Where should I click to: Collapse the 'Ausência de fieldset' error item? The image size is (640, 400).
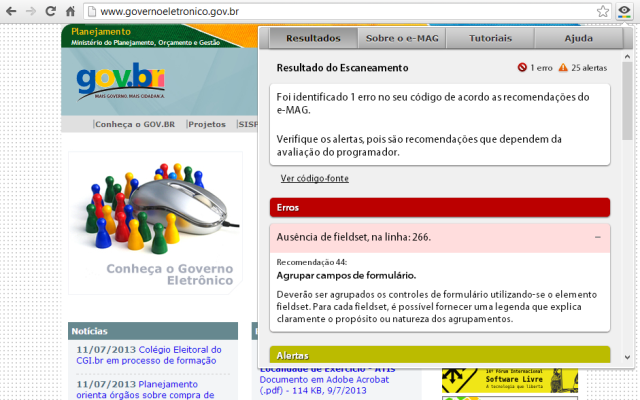coord(597,237)
